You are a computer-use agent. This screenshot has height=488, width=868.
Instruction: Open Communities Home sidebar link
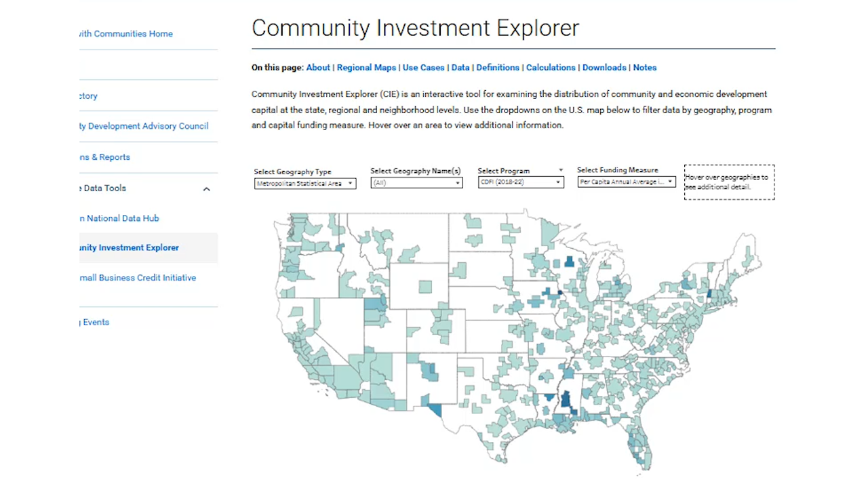126,34
